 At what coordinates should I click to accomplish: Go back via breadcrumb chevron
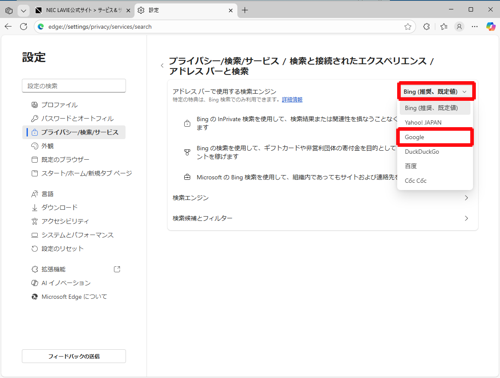tap(162, 66)
